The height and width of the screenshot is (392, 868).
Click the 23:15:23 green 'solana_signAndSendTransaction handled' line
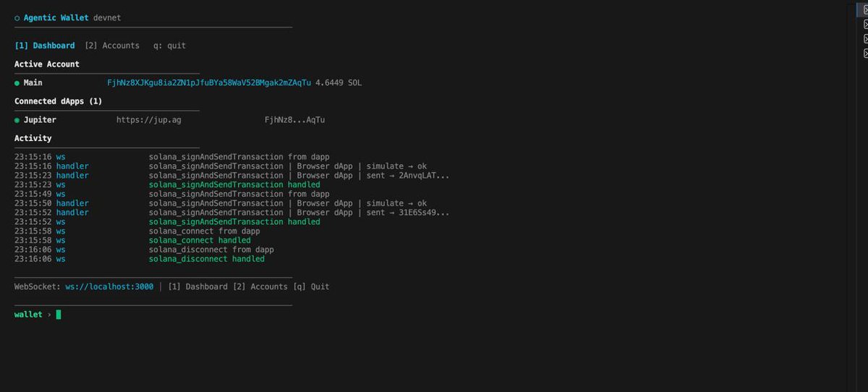234,185
